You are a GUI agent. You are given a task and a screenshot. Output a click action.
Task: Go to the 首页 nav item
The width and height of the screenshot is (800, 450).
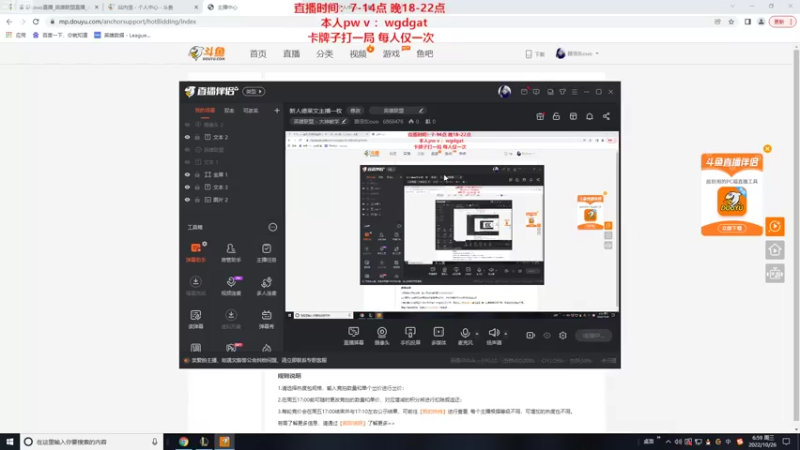tap(258, 54)
